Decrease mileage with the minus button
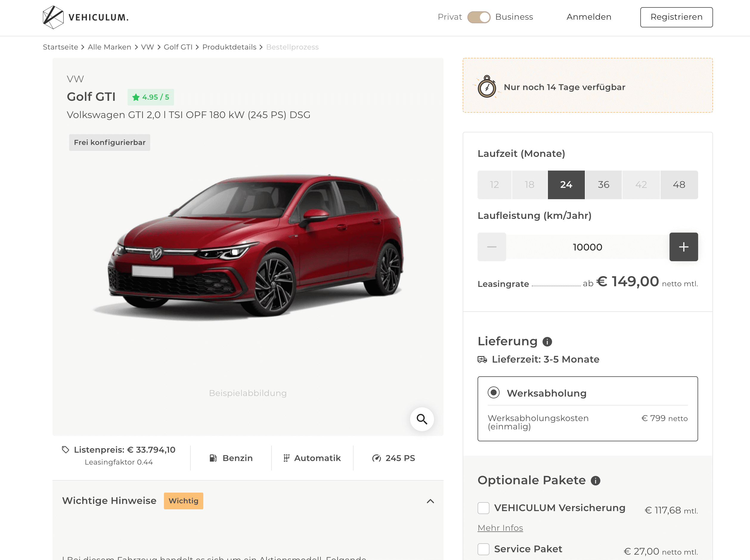This screenshot has width=750, height=560. pos(492,247)
